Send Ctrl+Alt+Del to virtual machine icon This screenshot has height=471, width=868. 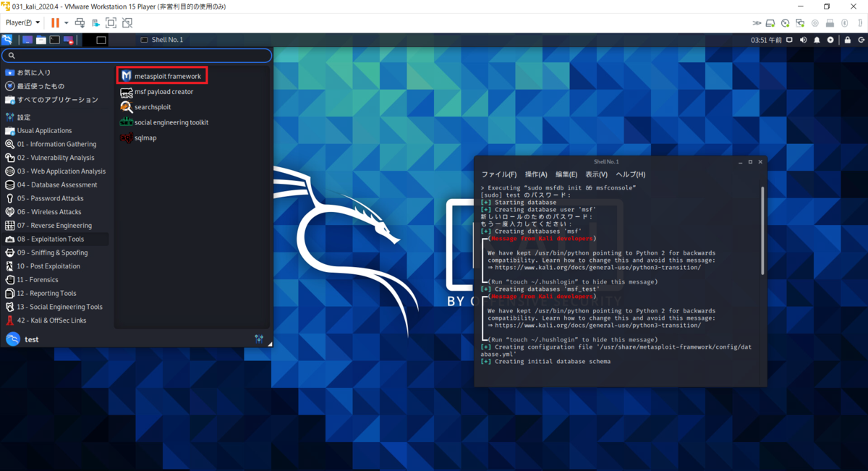click(x=80, y=23)
